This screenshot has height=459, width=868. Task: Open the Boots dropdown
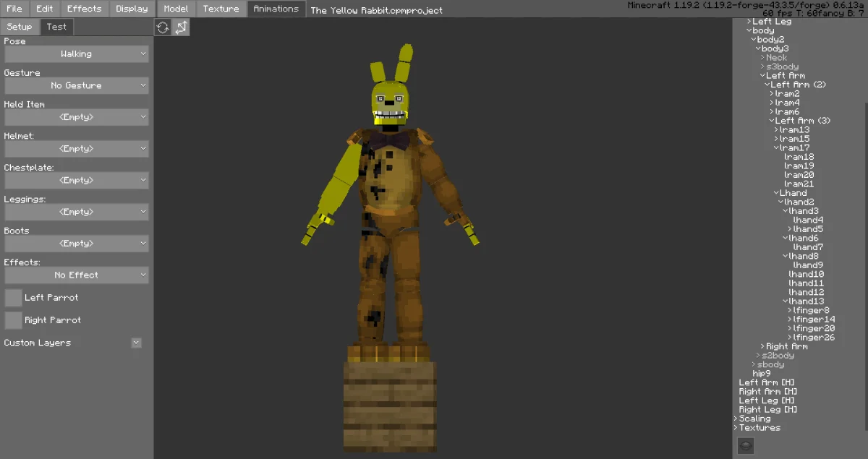pyautogui.click(x=77, y=244)
